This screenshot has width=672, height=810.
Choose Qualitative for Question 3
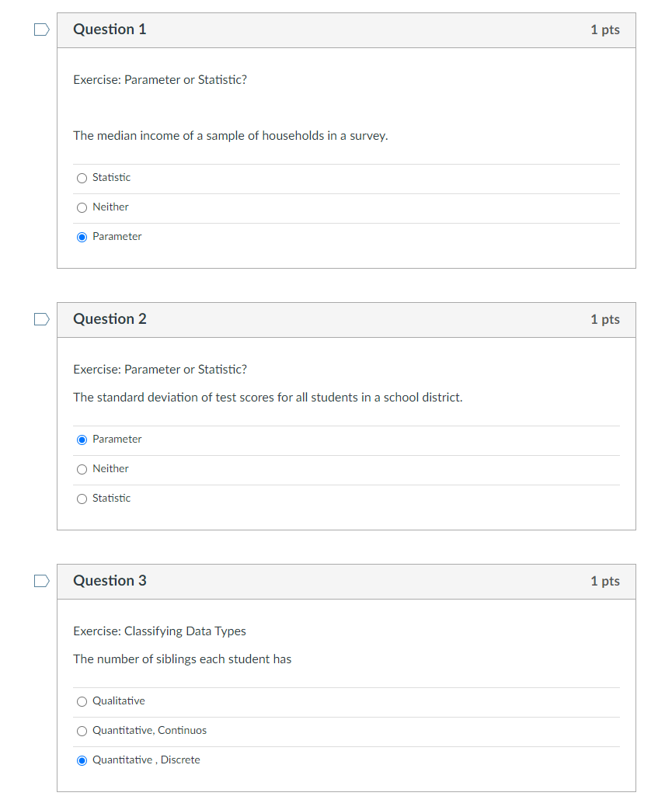click(82, 701)
